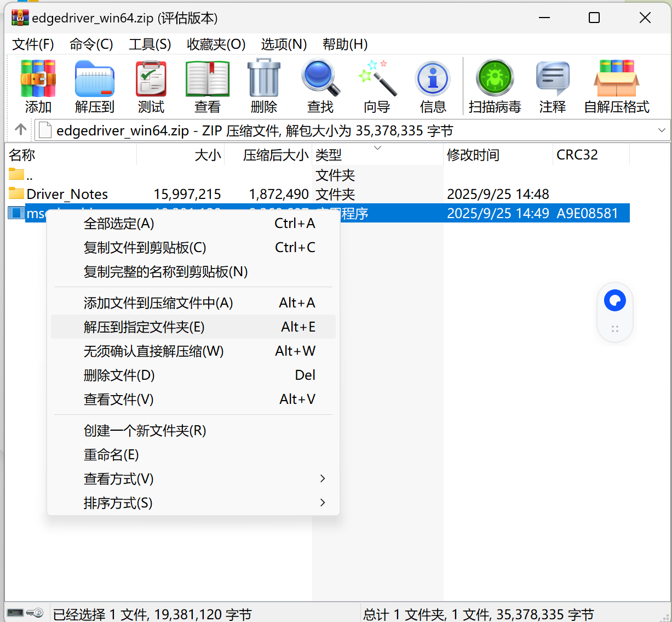
Task: Click the Test (测试) toolbar icon
Action: pos(151,78)
